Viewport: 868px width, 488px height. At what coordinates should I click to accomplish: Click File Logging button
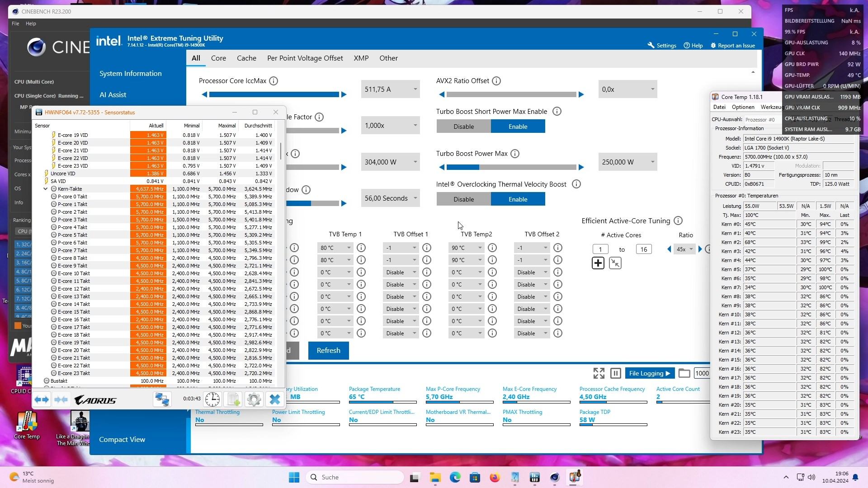[650, 373]
